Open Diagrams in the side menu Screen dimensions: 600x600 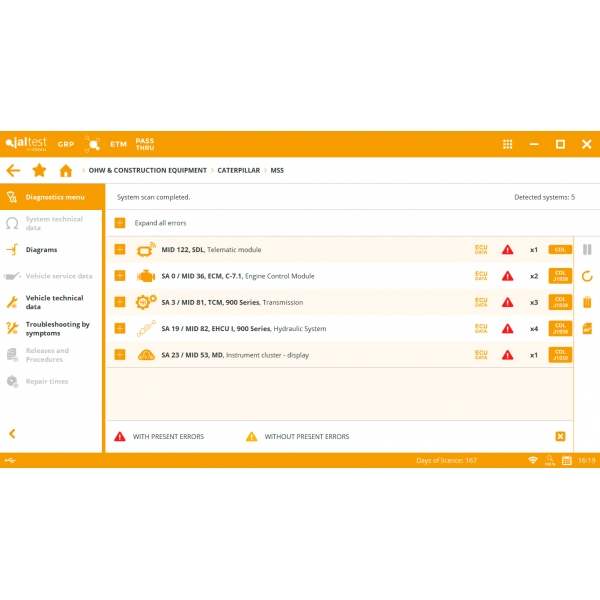(41, 250)
